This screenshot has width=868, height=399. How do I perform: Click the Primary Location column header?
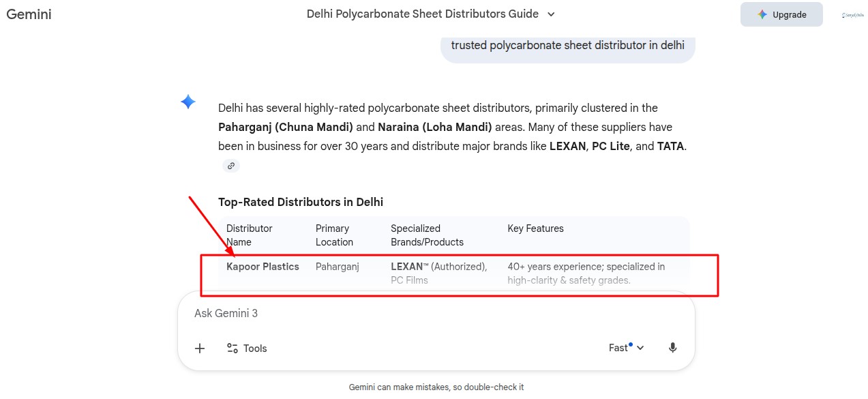click(x=334, y=235)
